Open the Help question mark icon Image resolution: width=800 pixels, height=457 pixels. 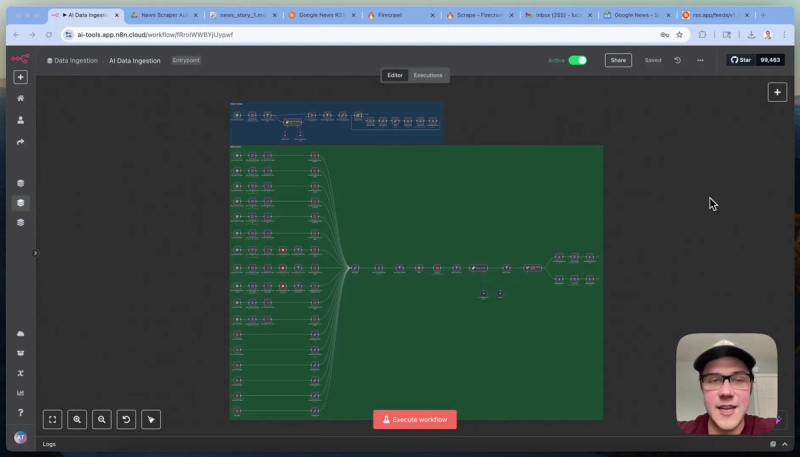pyautogui.click(x=20, y=413)
